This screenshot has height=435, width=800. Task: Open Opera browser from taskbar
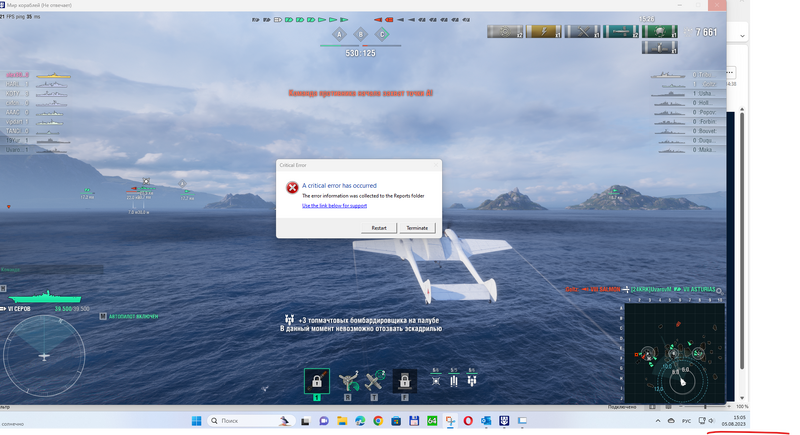click(468, 421)
